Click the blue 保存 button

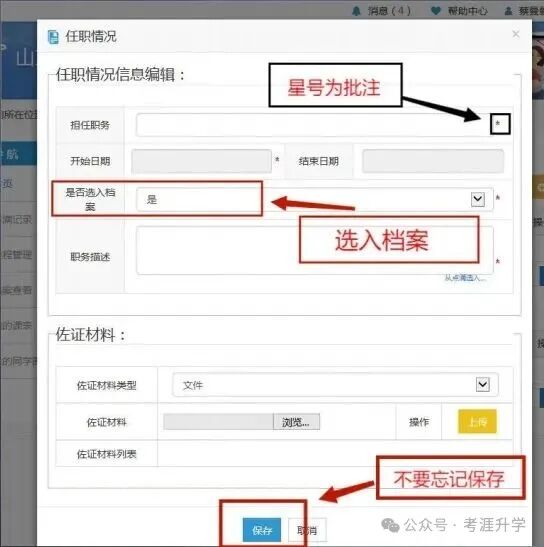[262, 530]
